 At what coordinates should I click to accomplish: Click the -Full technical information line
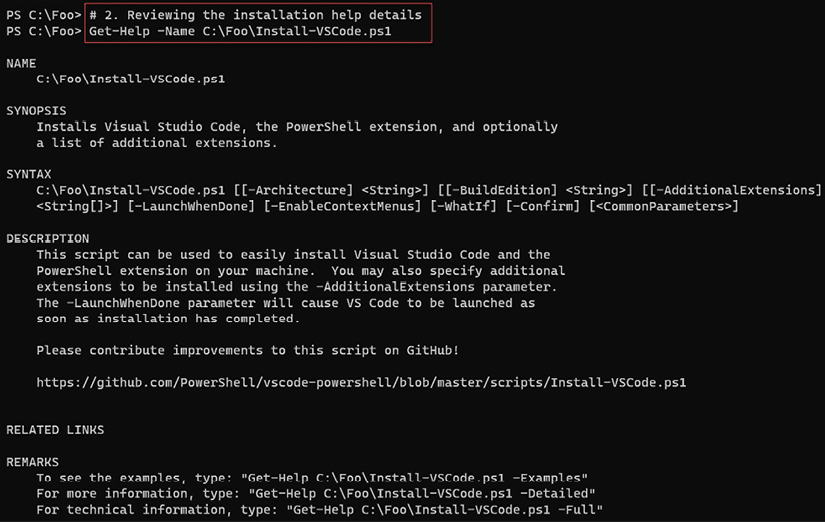tap(319, 510)
